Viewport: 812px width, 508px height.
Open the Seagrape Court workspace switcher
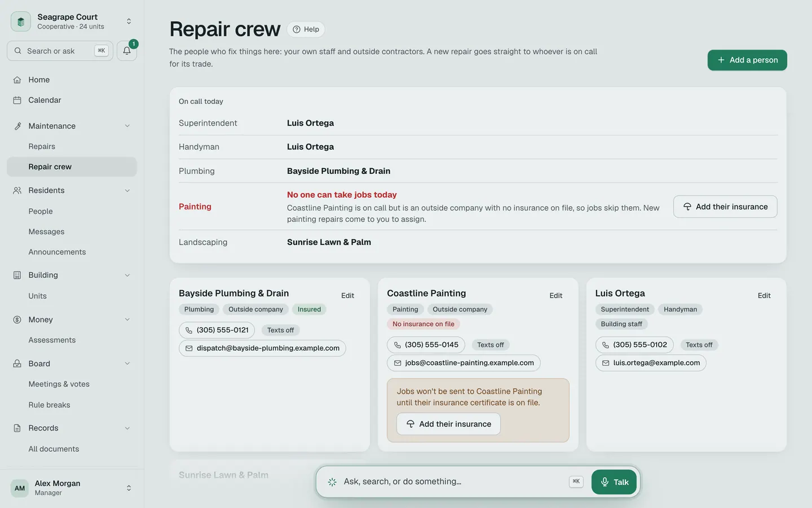point(72,21)
